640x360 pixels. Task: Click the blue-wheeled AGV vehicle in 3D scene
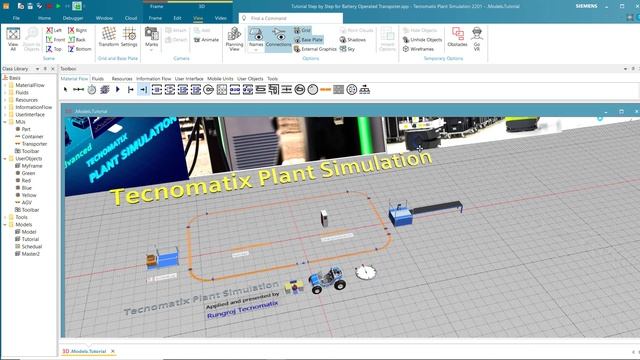click(328, 280)
